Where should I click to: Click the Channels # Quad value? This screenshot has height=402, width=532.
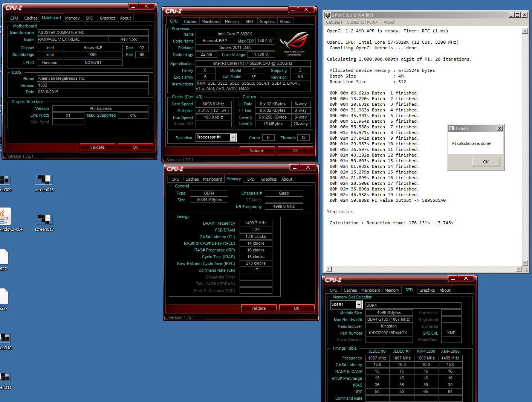pyautogui.click(x=284, y=193)
